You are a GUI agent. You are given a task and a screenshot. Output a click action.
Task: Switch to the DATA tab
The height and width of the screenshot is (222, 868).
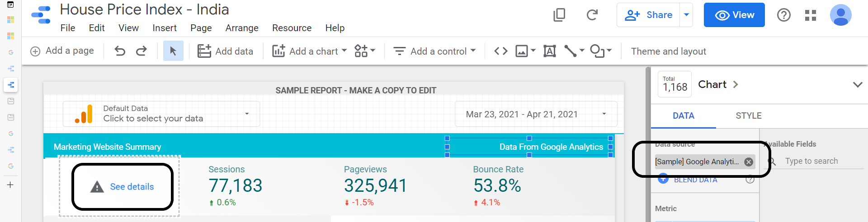(x=684, y=116)
